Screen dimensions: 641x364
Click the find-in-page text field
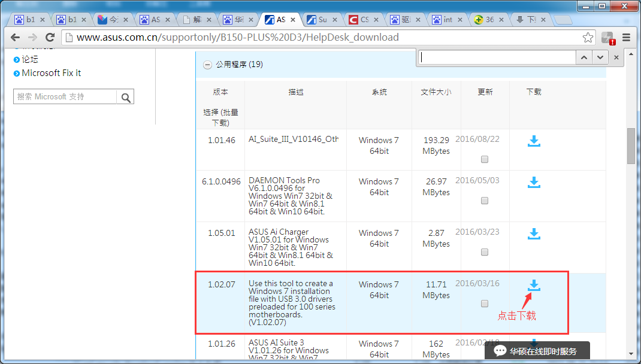[498, 57]
